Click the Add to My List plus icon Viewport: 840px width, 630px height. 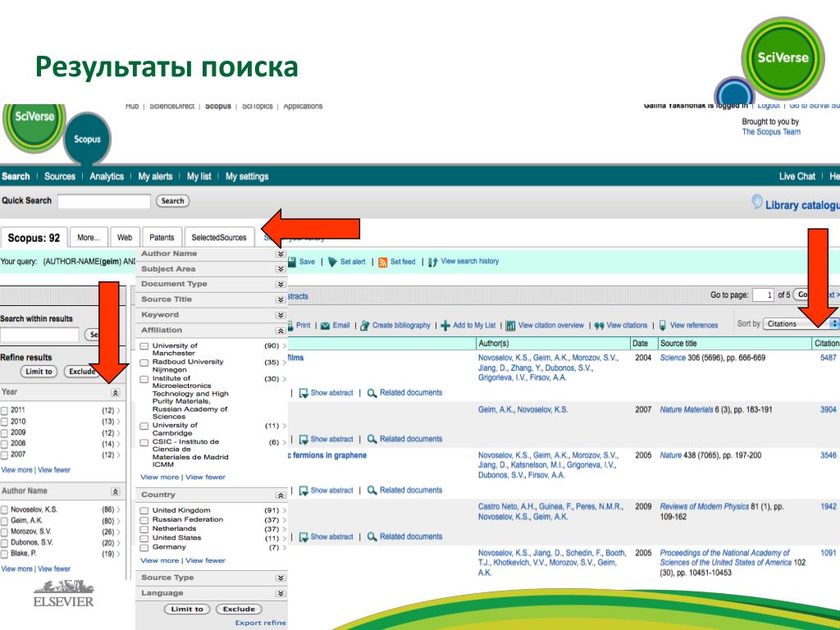445,325
